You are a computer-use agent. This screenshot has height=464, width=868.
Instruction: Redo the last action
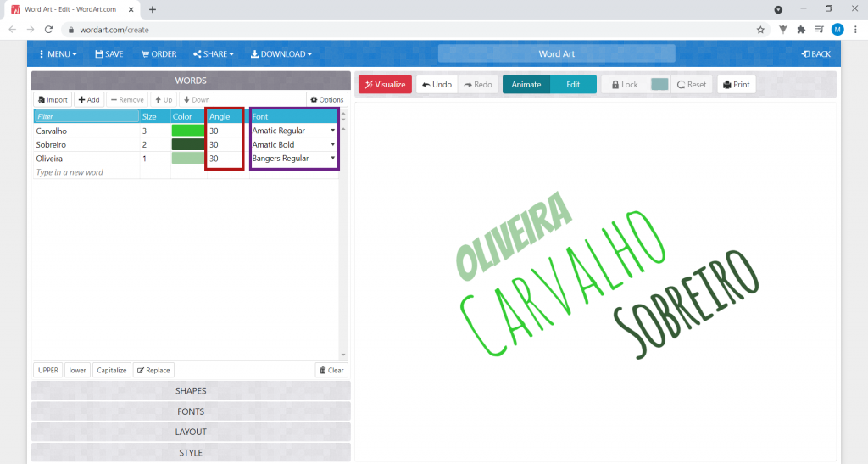tap(478, 85)
